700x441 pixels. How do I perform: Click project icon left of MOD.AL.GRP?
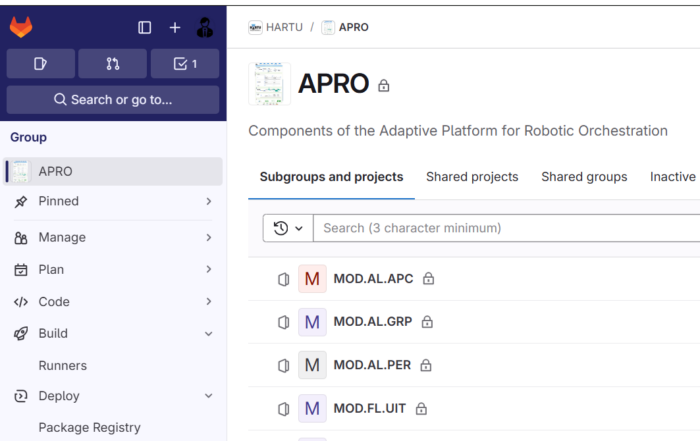(283, 322)
